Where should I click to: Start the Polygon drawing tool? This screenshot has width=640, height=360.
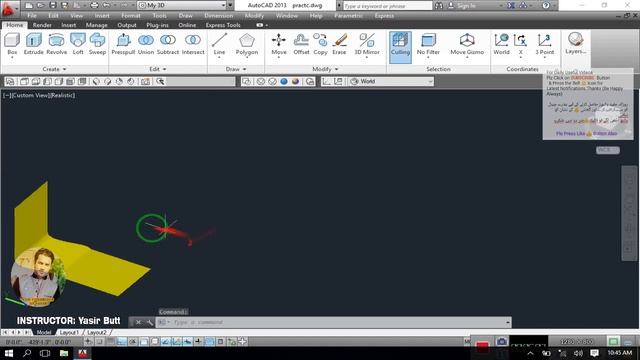point(247,44)
